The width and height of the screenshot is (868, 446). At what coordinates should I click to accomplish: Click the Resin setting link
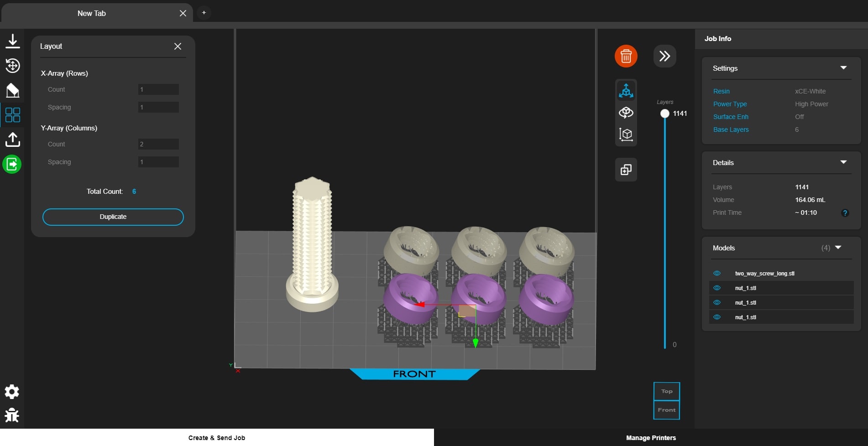(x=721, y=91)
